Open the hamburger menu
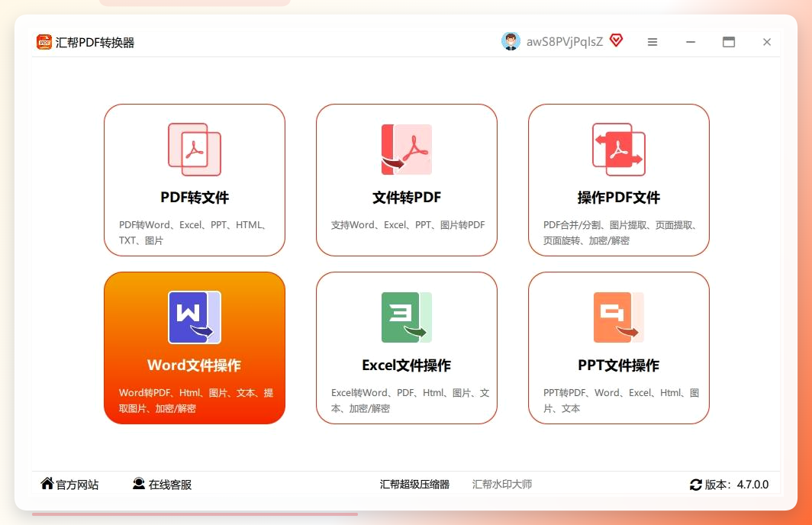The height and width of the screenshot is (525, 812). [x=652, y=42]
